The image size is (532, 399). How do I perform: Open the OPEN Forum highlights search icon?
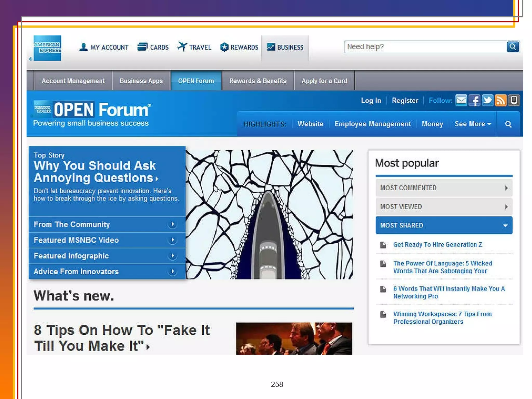point(508,124)
